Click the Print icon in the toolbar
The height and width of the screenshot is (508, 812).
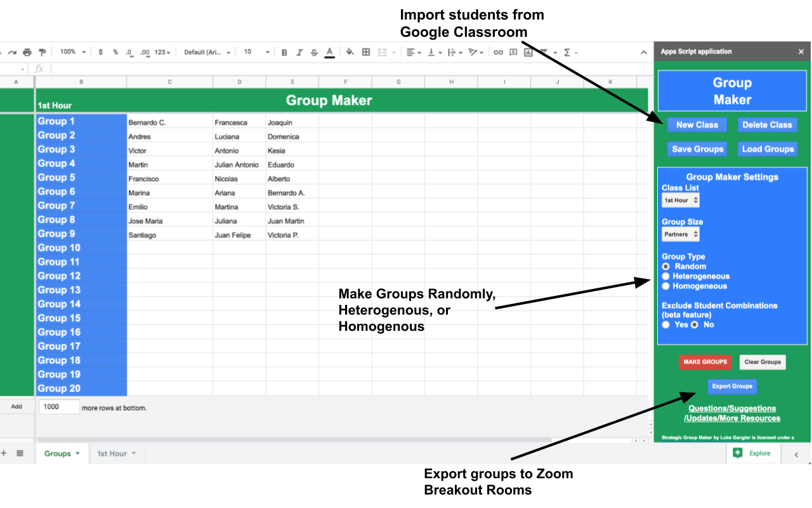tap(27, 52)
